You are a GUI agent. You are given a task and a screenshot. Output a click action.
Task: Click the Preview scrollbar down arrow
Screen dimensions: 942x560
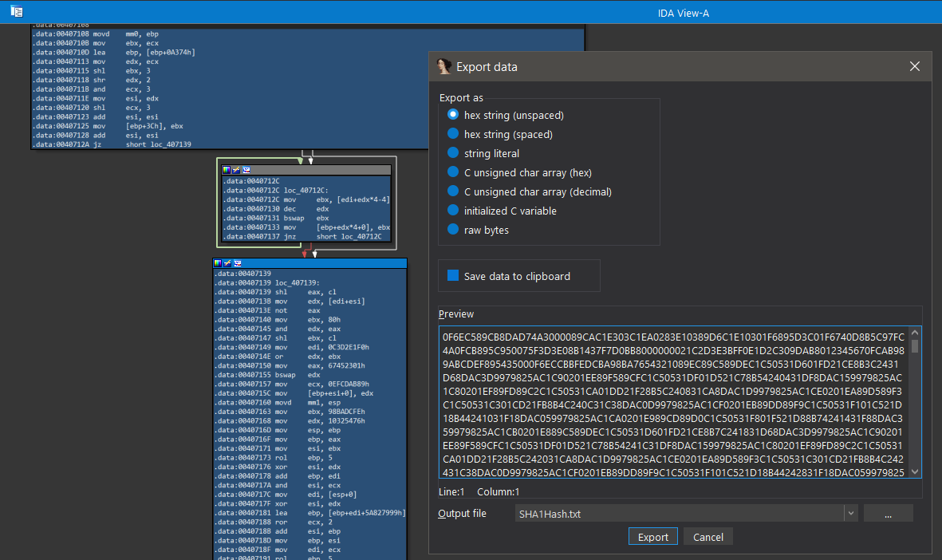pos(915,471)
